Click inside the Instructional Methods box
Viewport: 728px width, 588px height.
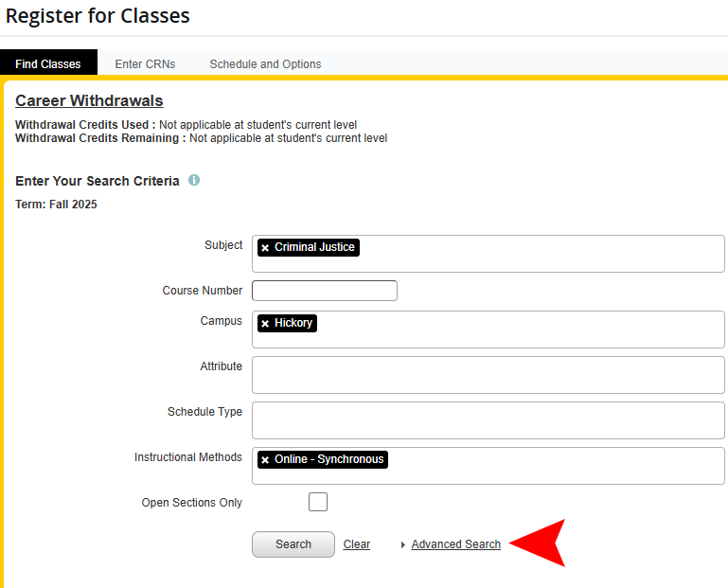coord(488,466)
